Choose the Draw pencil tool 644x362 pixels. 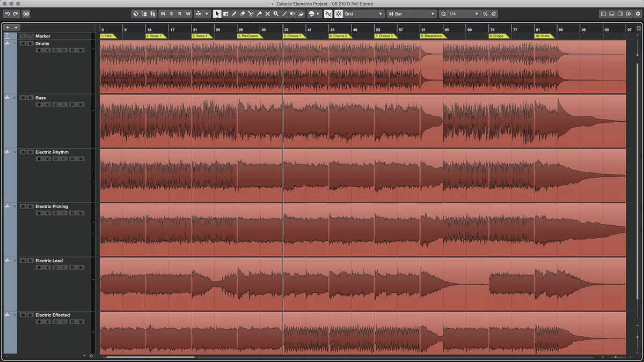(234, 14)
